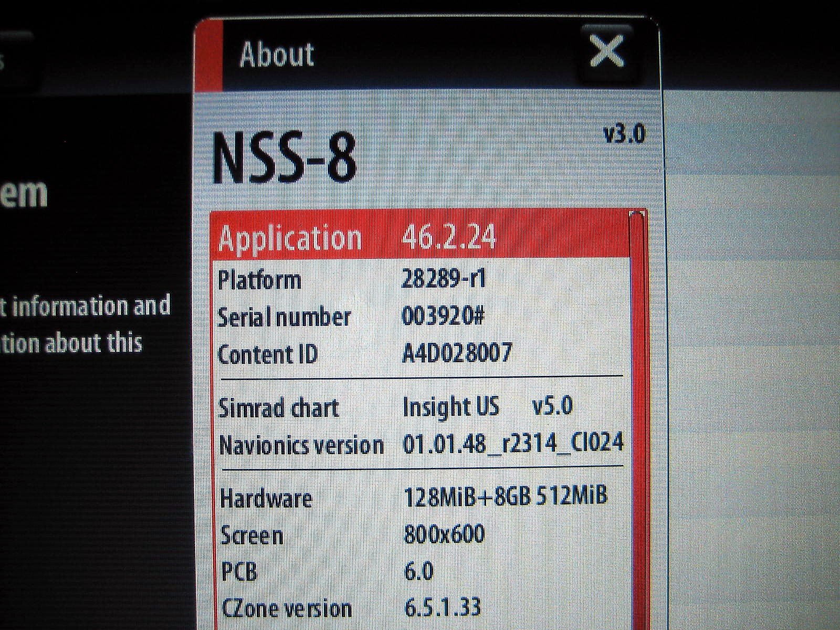This screenshot has width=840, height=630.
Task: Click the X icon to close About
Action: [x=608, y=51]
